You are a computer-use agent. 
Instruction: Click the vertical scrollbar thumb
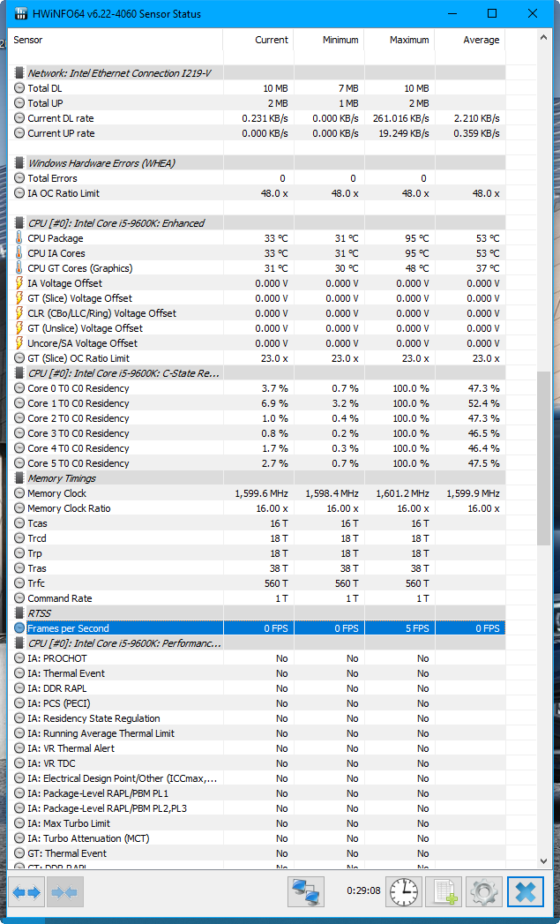544,458
